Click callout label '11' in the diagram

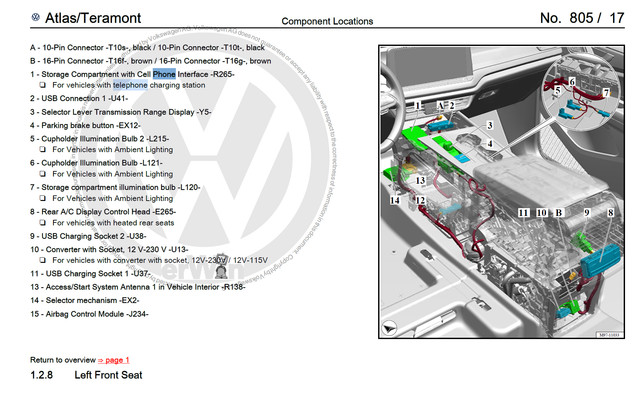click(523, 213)
